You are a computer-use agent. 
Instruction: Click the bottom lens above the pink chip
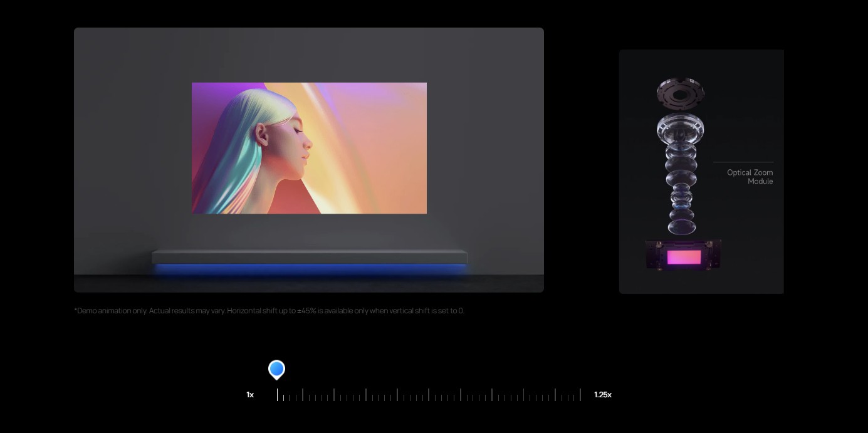coord(682,222)
